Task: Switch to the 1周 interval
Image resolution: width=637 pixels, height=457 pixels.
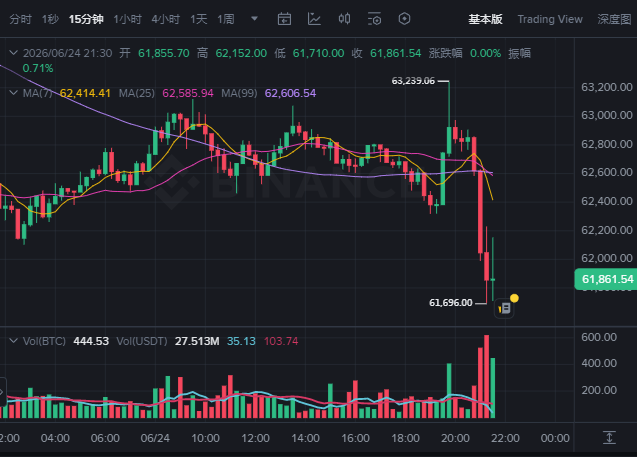Action: (226, 19)
